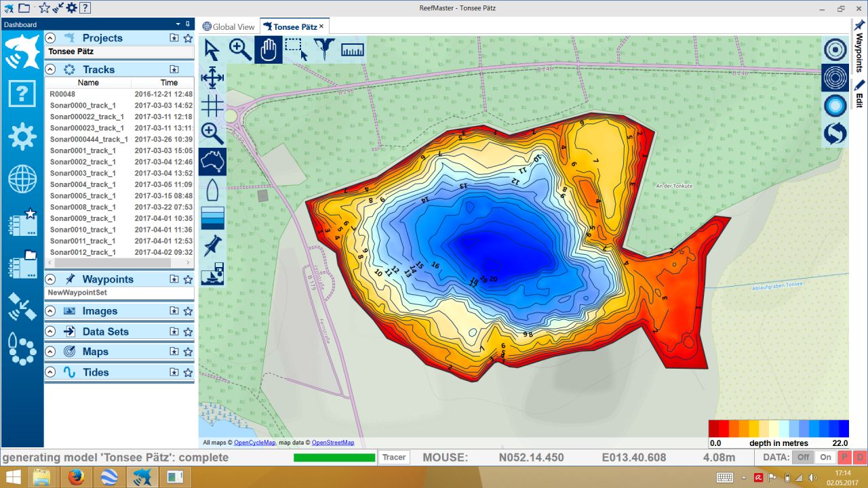Screen dimensions: 868x488
Task: Click the pushpin waypoint icon
Action: (x=212, y=245)
